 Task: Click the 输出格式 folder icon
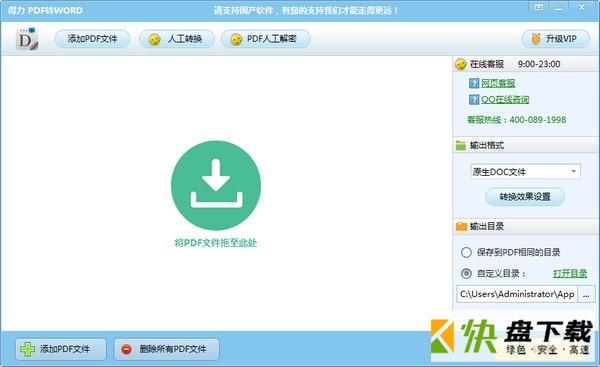tap(461, 145)
